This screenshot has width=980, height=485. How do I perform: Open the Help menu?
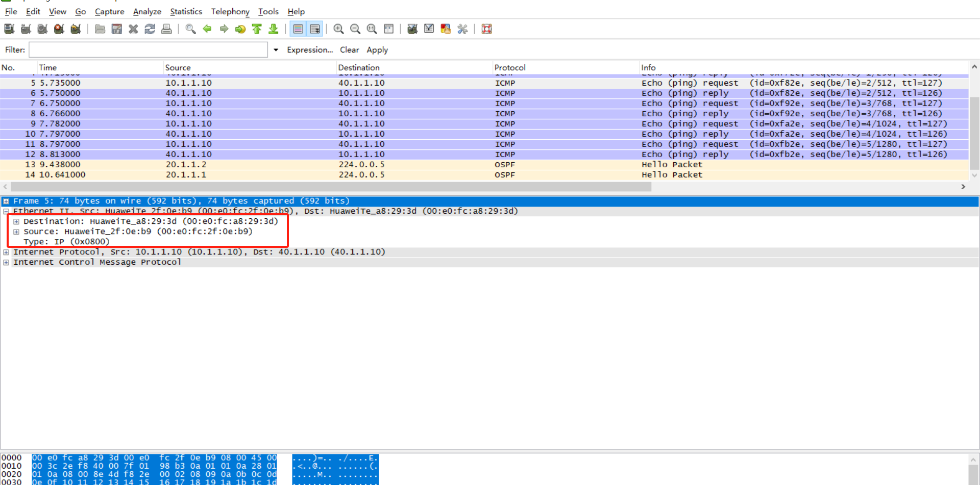click(296, 11)
